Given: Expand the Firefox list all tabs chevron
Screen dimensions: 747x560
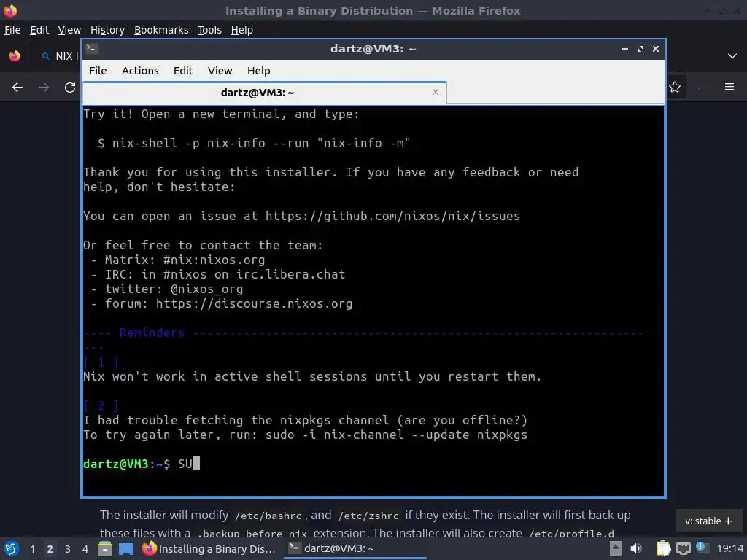Looking at the screenshot, I should click(x=732, y=56).
